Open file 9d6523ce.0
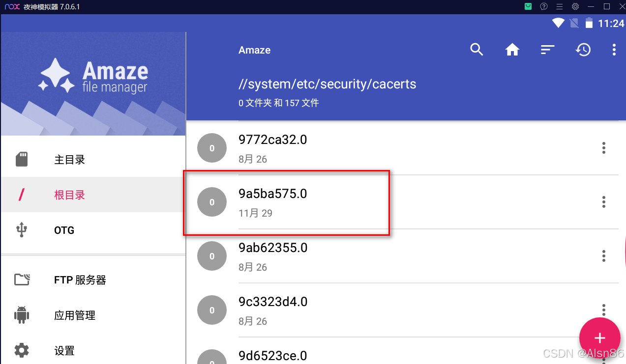Viewport: 626px width, 364px height. (x=273, y=356)
